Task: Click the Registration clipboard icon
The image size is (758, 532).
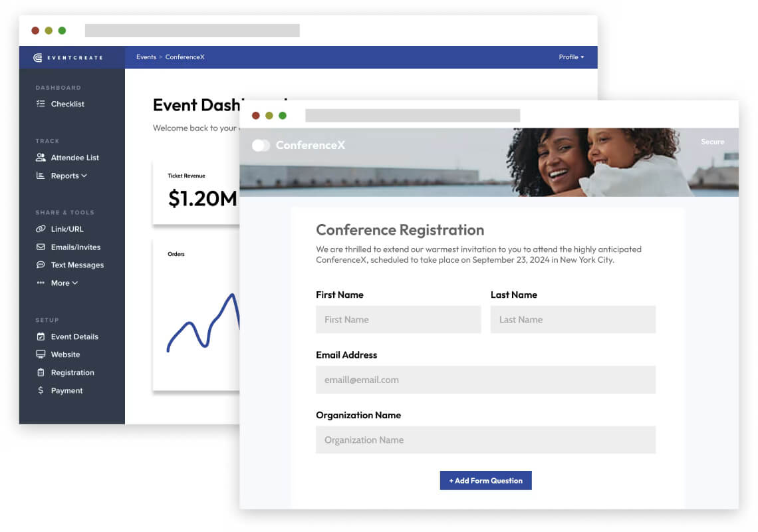Action: (41, 372)
